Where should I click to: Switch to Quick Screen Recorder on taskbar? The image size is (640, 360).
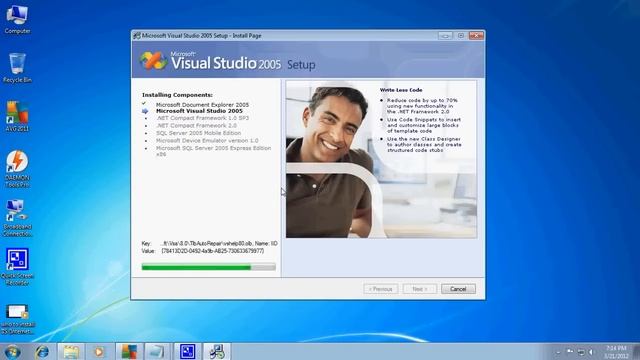pyautogui.click(x=187, y=351)
